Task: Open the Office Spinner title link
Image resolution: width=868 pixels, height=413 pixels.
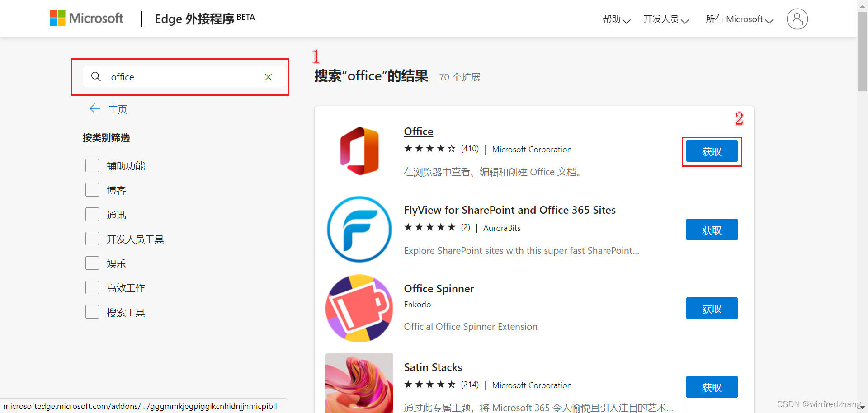Action: (439, 289)
